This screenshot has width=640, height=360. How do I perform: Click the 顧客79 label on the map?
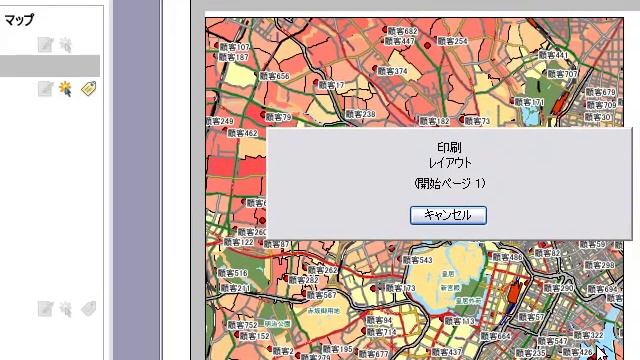pyautogui.click(x=278, y=117)
